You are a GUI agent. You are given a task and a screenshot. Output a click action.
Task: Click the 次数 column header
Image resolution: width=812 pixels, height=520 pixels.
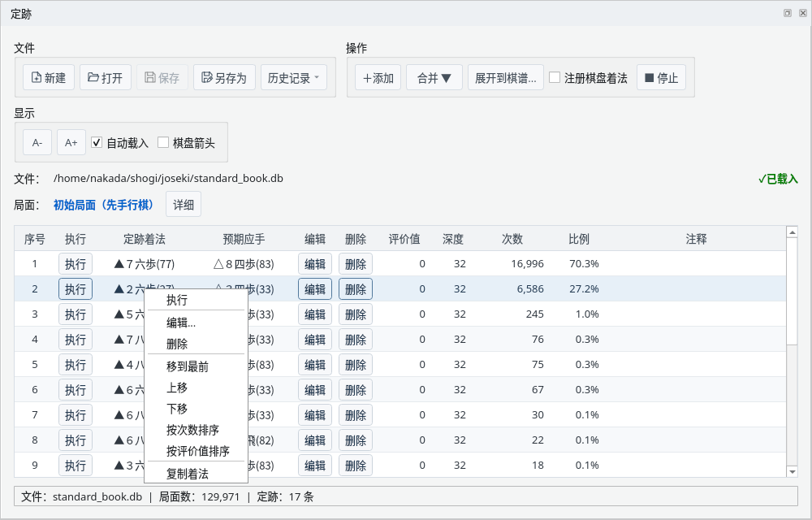tap(512, 239)
